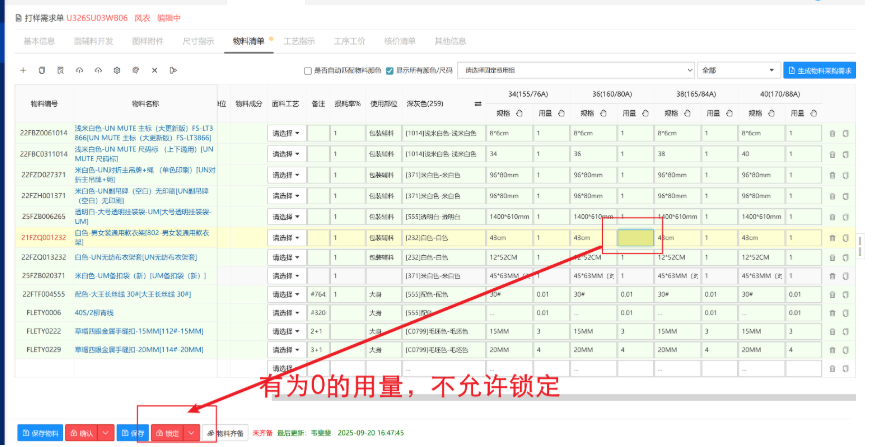Click 生成物料采购需求 button

pyautogui.click(x=820, y=71)
